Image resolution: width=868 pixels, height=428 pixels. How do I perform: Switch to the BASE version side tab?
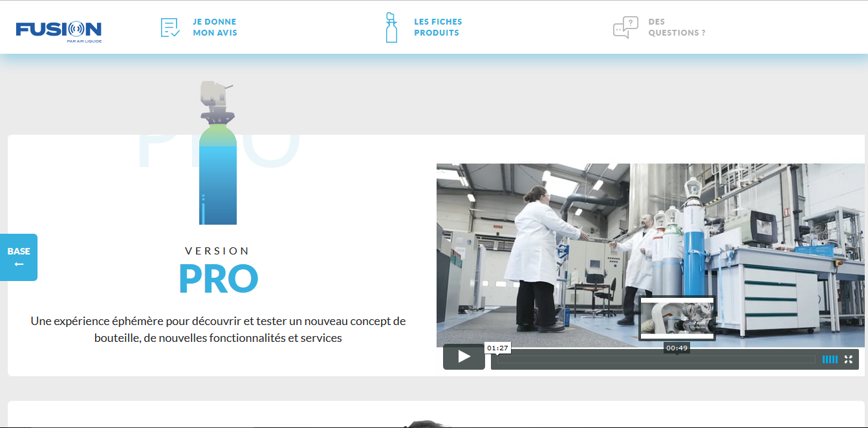coord(19,257)
